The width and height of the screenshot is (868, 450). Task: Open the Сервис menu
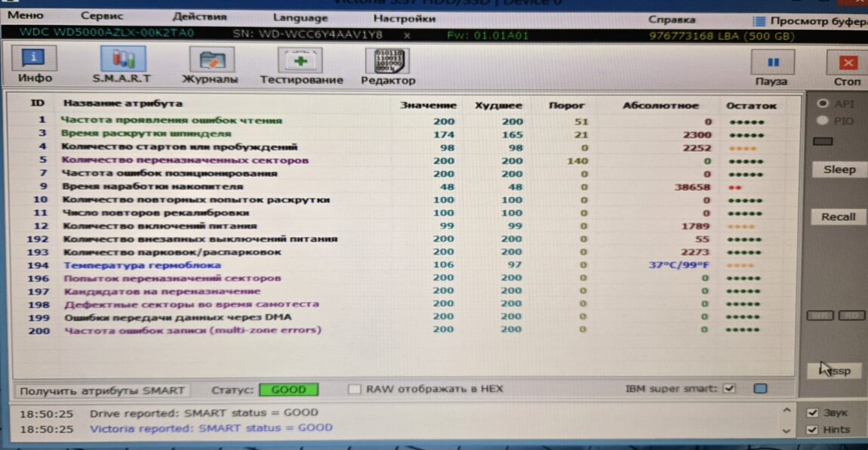tap(102, 17)
